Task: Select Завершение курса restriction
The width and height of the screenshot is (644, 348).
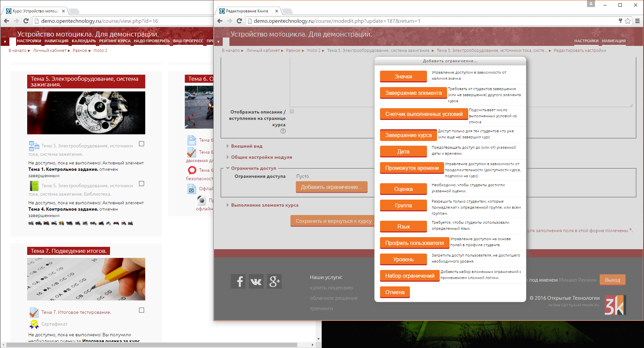Action: 408,135
